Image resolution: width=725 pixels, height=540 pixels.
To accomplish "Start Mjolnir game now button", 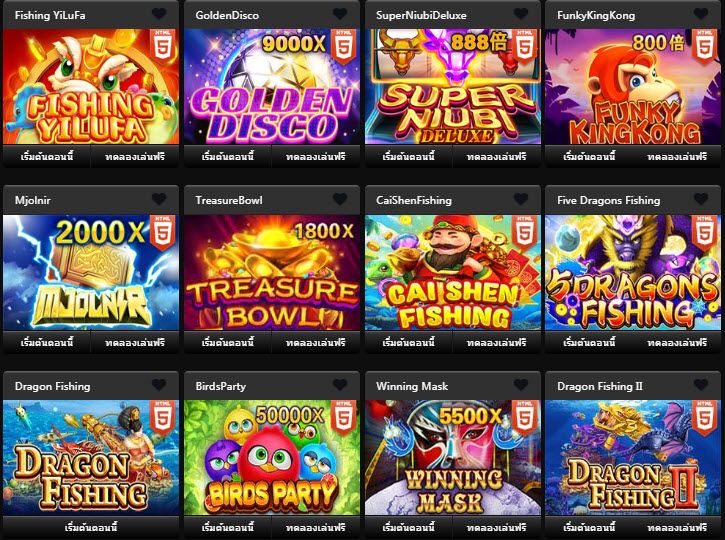I will [47, 343].
